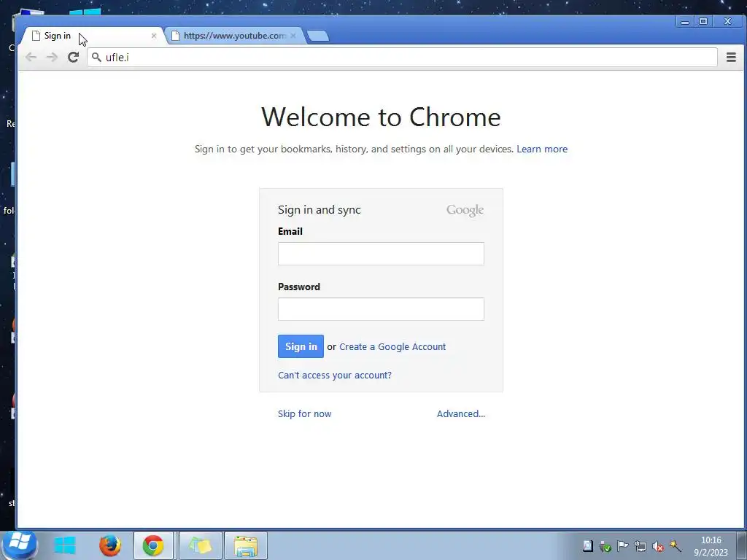This screenshot has width=747, height=560.
Task: Click the Chrome taskbar icon
Action: tap(153, 545)
